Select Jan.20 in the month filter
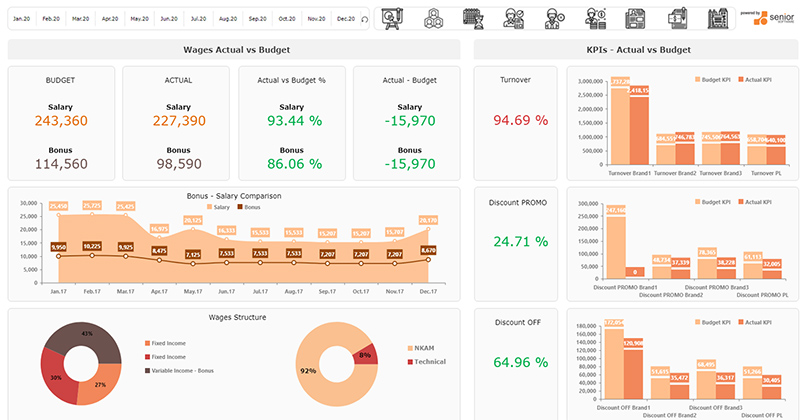The image size is (800, 420). tap(21, 18)
